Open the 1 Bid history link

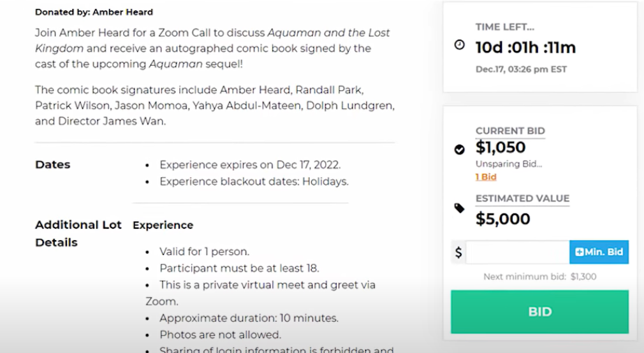(486, 177)
